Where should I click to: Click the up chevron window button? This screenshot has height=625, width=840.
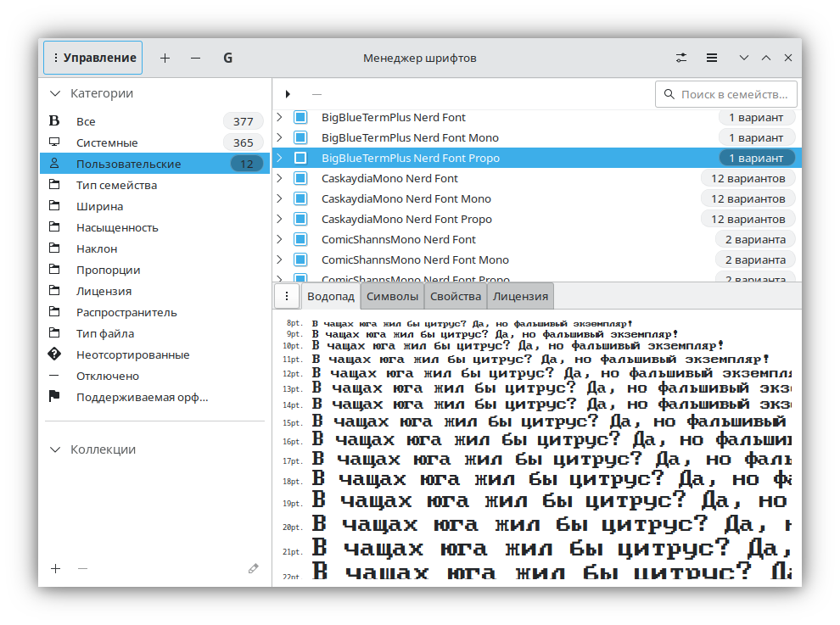[x=766, y=58]
